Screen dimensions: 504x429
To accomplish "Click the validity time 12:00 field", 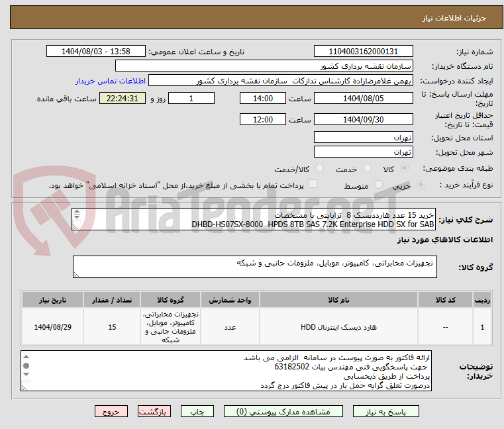I will (x=263, y=120).
